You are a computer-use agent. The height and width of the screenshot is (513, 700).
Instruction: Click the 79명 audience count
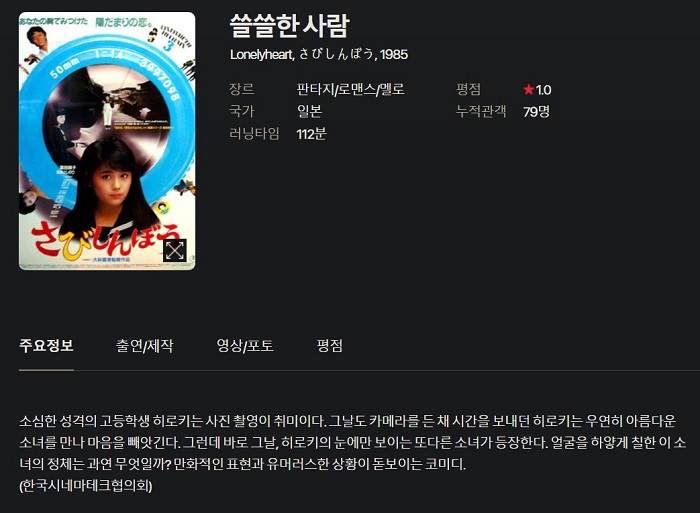537,111
